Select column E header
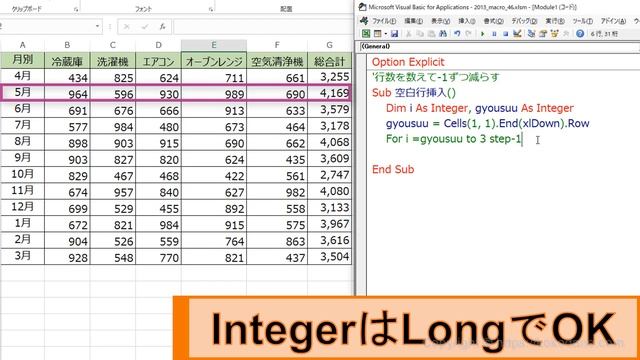640x360 pixels. click(x=213, y=45)
